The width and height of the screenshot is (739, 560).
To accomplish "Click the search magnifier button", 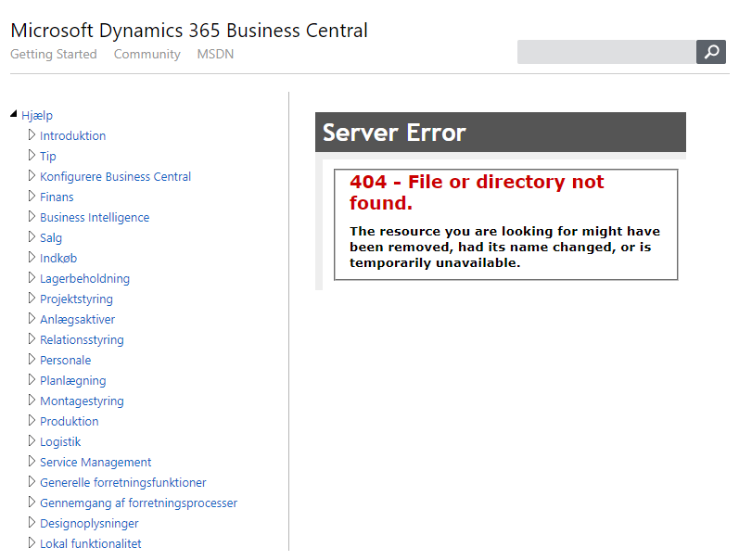I will click(x=711, y=52).
